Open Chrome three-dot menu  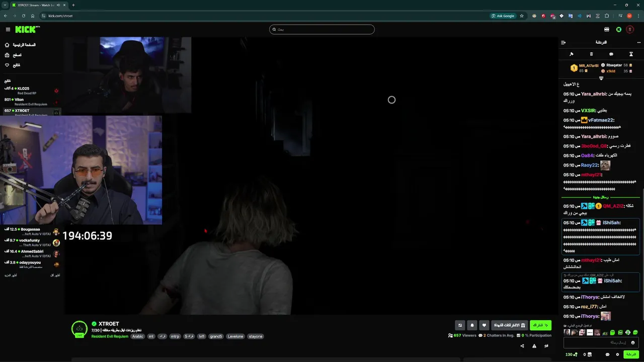tap(638, 16)
